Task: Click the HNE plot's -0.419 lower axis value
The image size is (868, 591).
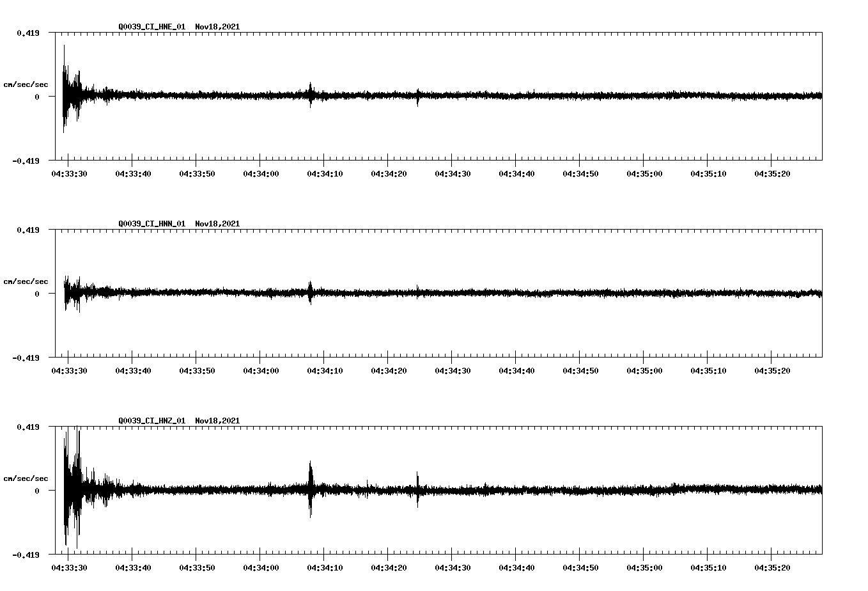Action: point(26,161)
